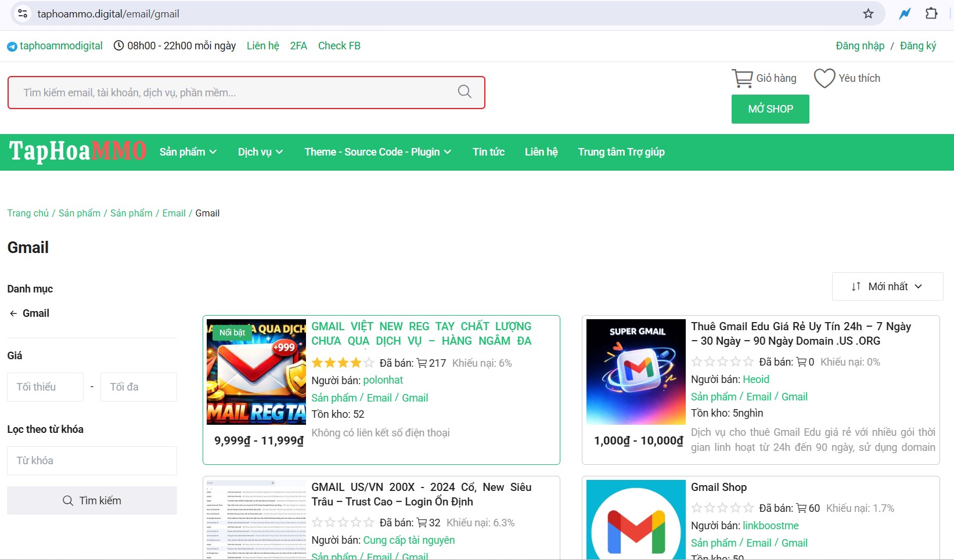Click the back arrow next to Gmail category
The width and height of the screenshot is (954, 560).
12,313
